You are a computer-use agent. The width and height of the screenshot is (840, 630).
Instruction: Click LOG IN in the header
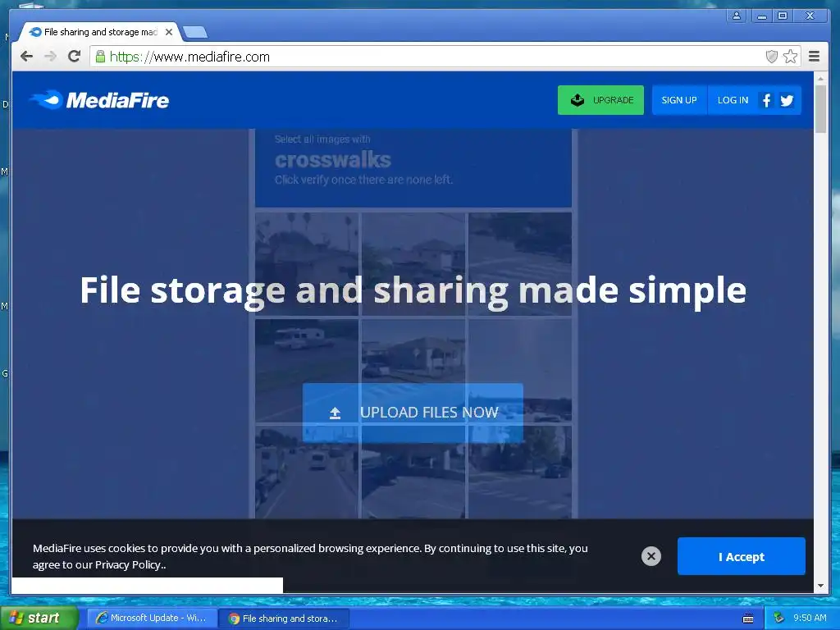click(x=733, y=100)
